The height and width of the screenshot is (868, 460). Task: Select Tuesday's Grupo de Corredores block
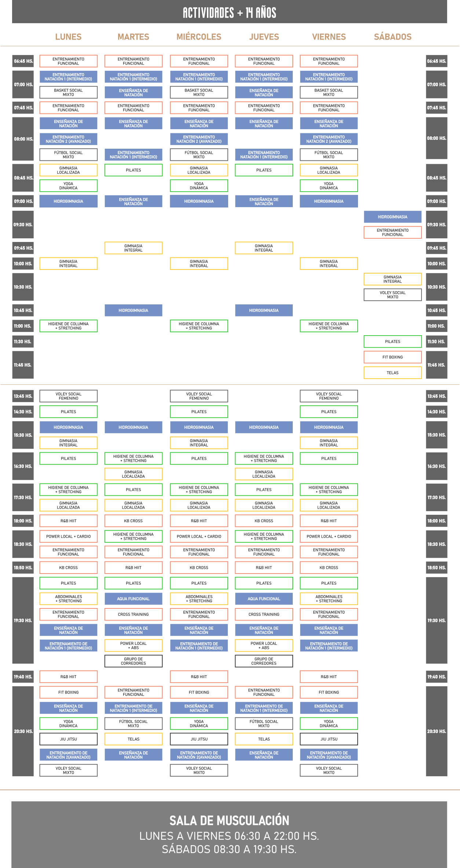coord(134,661)
